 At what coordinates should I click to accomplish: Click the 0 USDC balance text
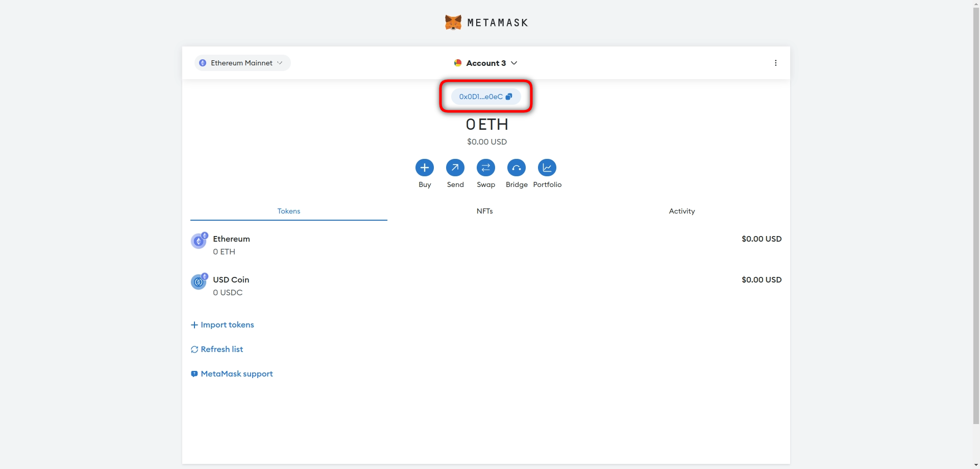coord(228,292)
